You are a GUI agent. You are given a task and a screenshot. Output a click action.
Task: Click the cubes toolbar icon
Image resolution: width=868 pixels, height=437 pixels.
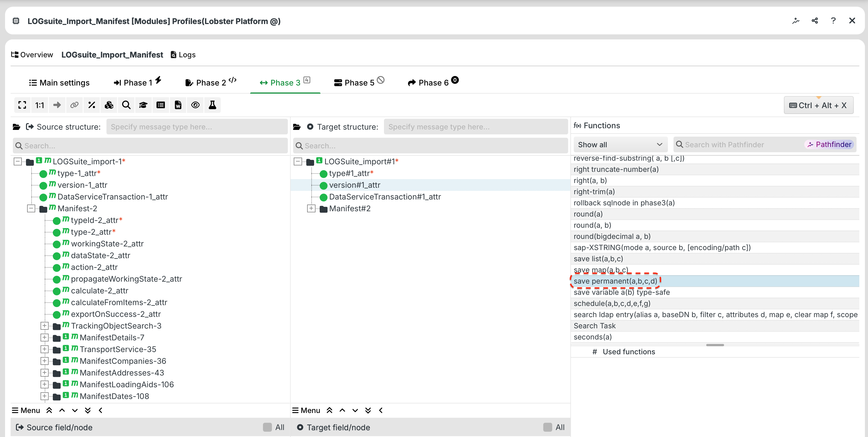coord(109,105)
